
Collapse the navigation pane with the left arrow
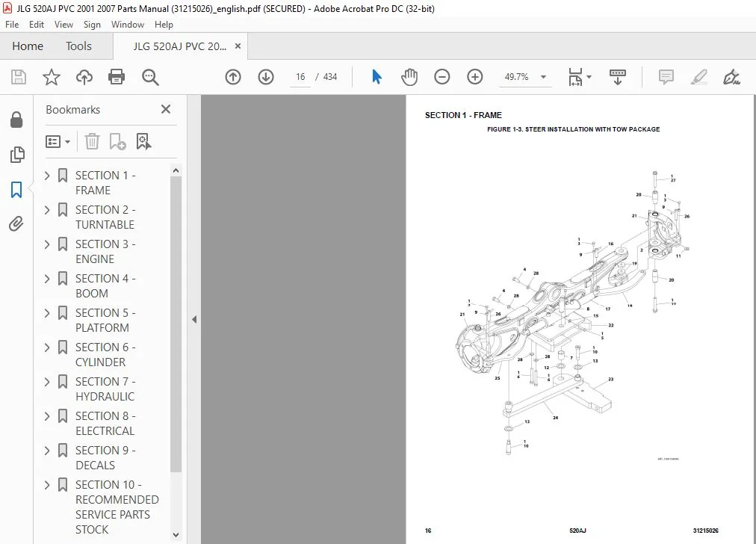(194, 319)
